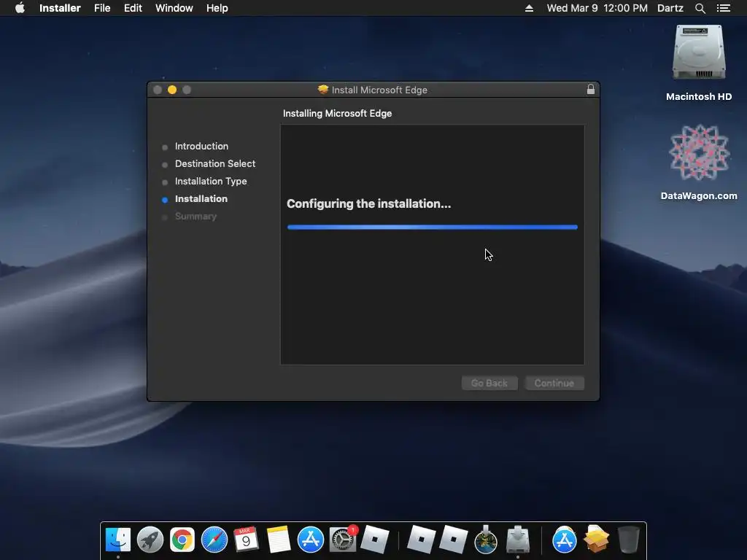747x560 pixels.
Task: Click the Dartz user menu
Action: 670,8
